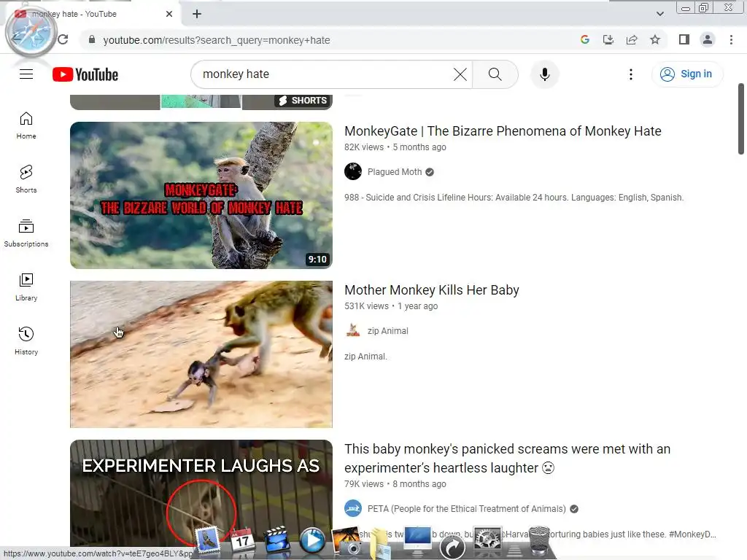
Task: Click the zip Animal channel avatar
Action: coord(353,330)
